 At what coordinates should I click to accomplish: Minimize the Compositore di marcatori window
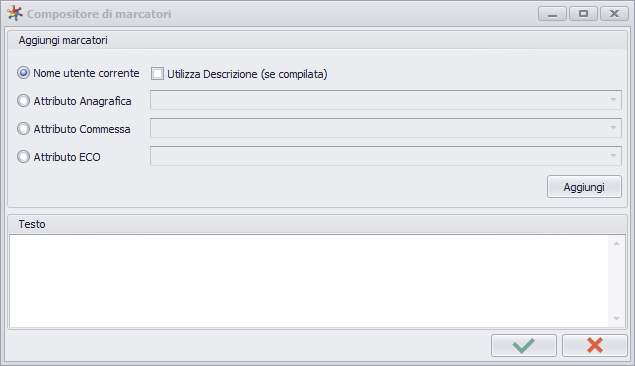tap(552, 14)
